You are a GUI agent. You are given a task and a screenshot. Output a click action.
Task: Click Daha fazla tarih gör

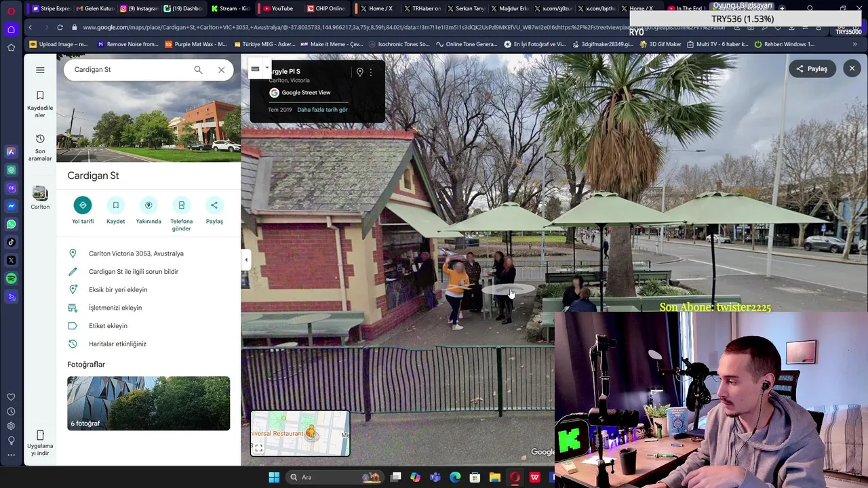(x=322, y=110)
